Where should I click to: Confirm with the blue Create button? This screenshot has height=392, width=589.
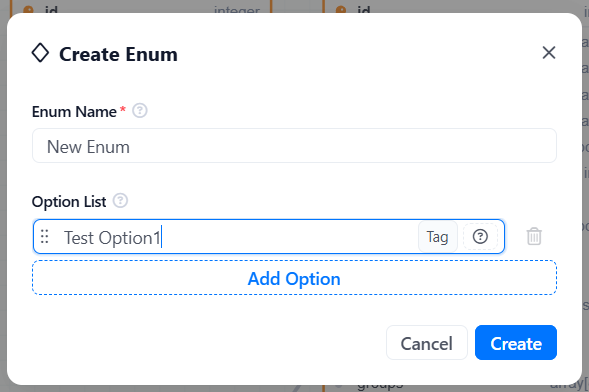[516, 343]
